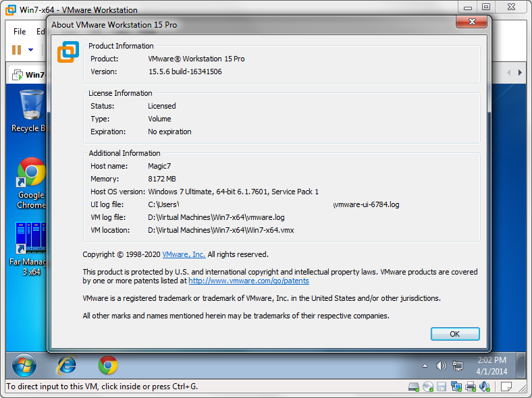This screenshot has width=532, height=398.
Task: Click the hard disk device status icon
Action: coord(414,387)
